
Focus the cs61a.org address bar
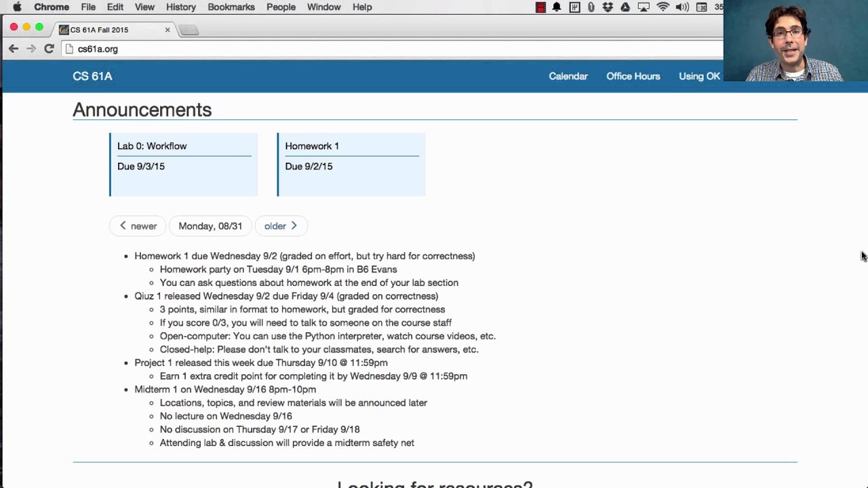[x=393, y=49]
